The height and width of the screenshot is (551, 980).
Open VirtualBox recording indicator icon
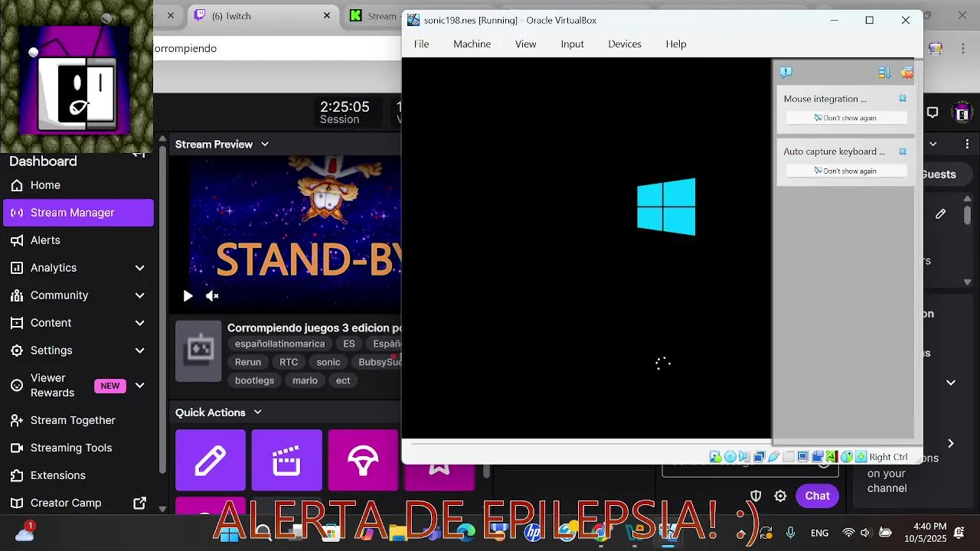click(x=817, y=457)
